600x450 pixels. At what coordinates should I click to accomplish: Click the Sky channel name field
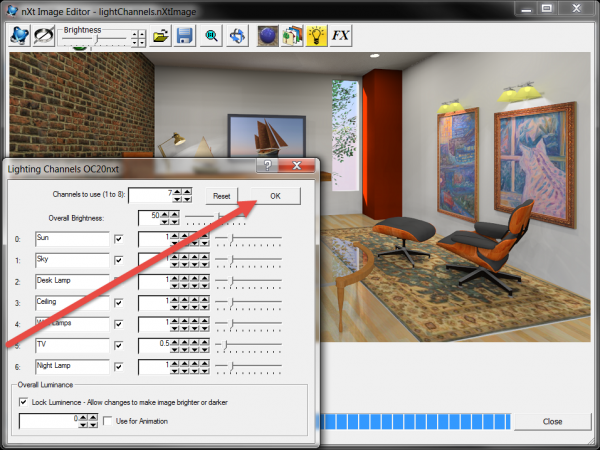[72, 261]
